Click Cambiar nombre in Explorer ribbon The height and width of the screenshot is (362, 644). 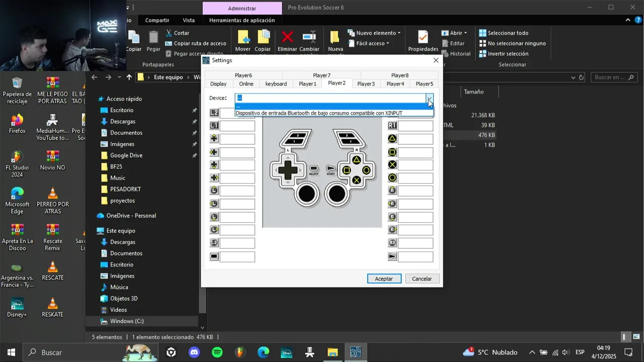(309, 41)
